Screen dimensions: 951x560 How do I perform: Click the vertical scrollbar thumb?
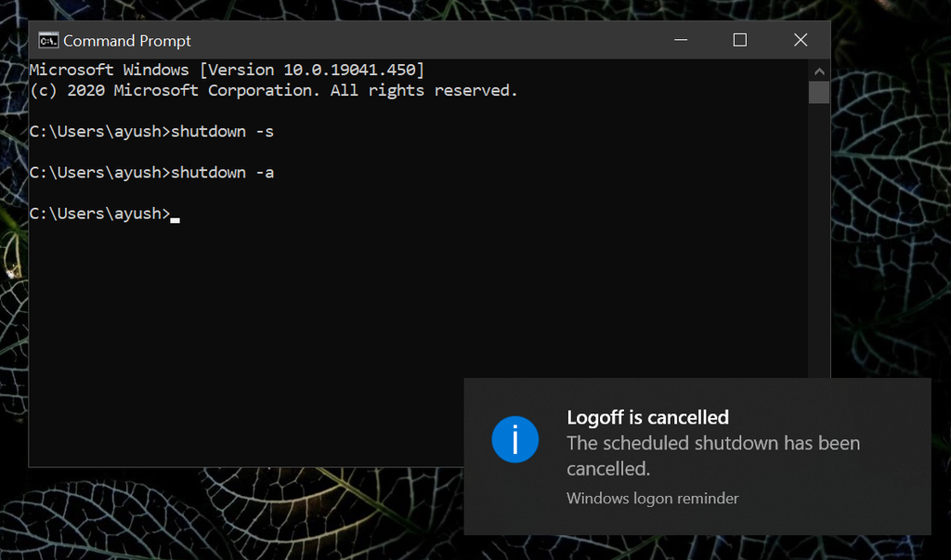819,93
